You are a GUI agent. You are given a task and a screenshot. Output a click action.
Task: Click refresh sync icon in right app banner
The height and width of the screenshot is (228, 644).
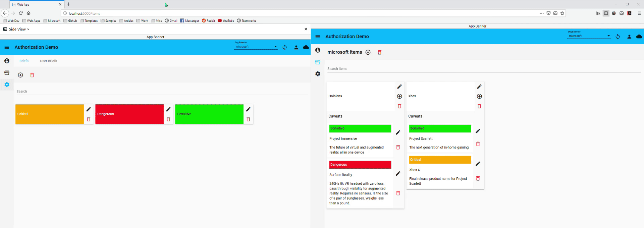(x=618, y=37)
